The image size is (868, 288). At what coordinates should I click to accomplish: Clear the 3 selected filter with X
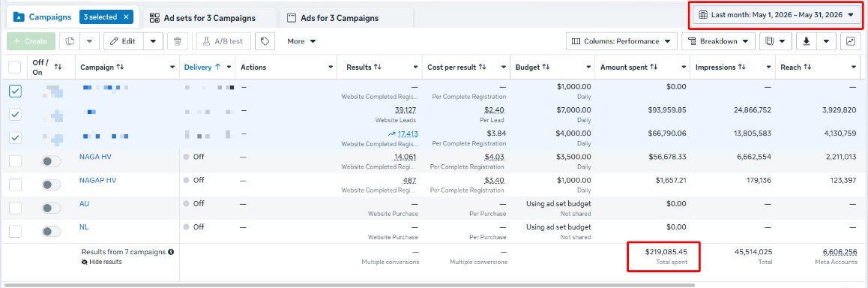coord(126,17)
